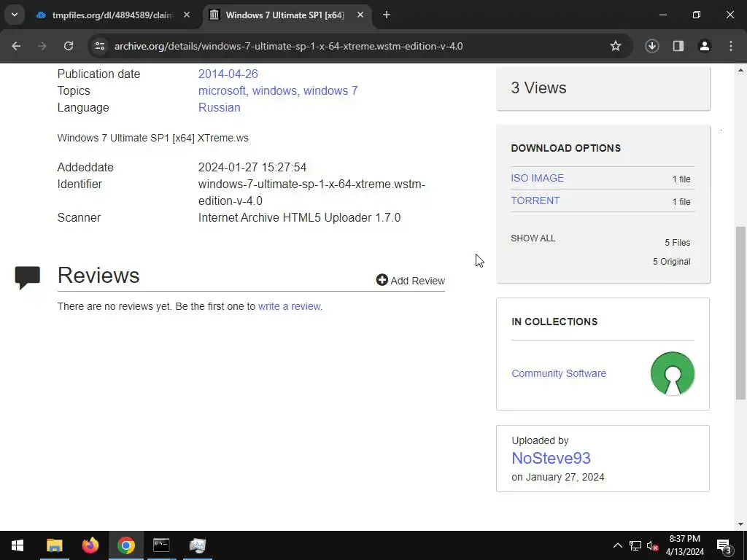Click the identifier windows-7-ultimate-sp-1 text
747x560 pixels.
coord(311,192)
